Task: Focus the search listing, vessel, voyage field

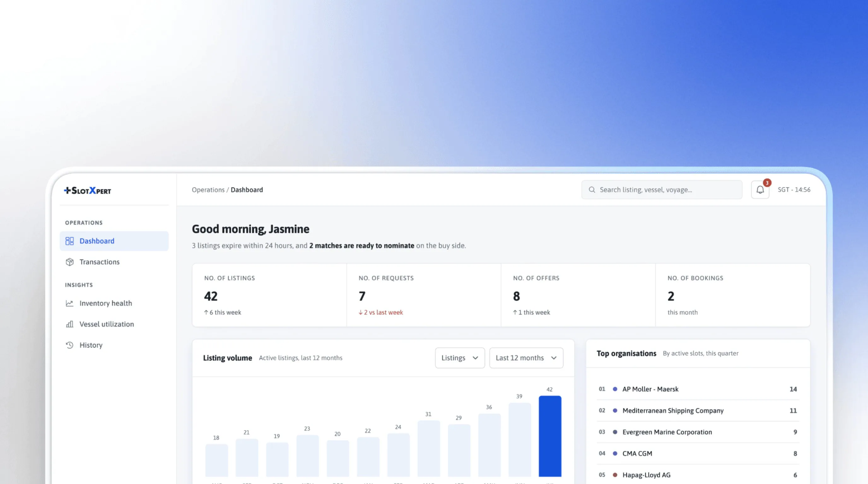Action: pos(662,190)
